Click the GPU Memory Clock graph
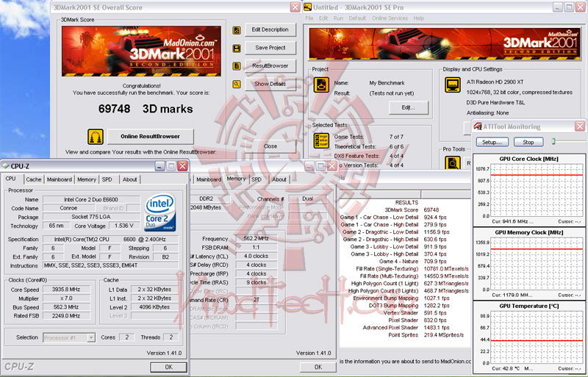The image size is (588, 377). [537, 265]
